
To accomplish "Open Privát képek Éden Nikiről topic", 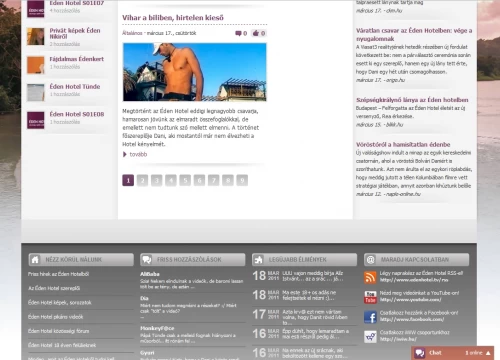I will point(75,33).
